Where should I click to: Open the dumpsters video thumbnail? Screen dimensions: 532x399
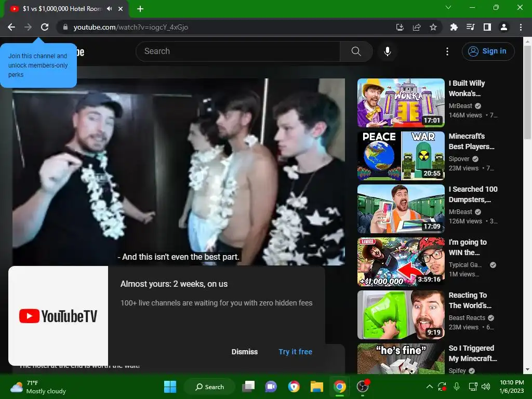[x=401, y=209]
